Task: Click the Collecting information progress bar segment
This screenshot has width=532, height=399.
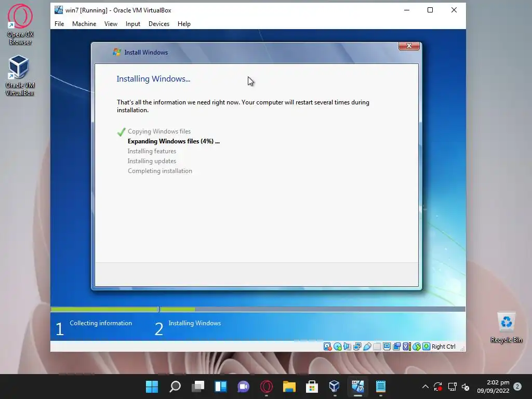Action: coord(104,309)
